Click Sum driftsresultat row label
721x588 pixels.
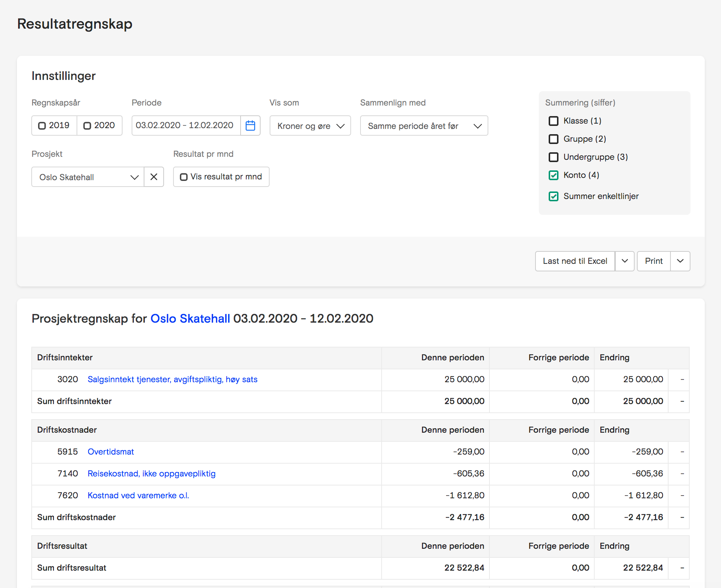[72, 568]
